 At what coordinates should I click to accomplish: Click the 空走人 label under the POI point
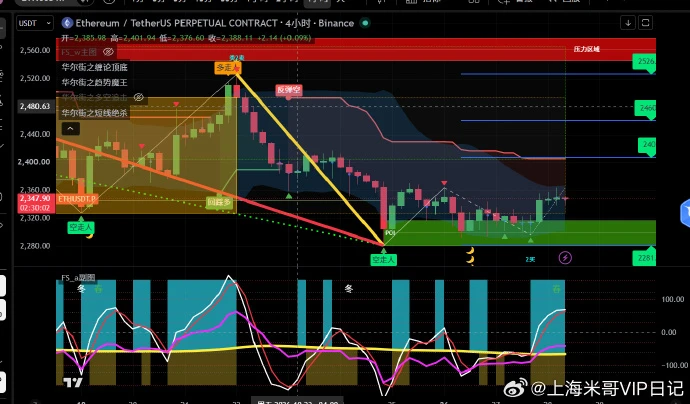click(383, 260)
